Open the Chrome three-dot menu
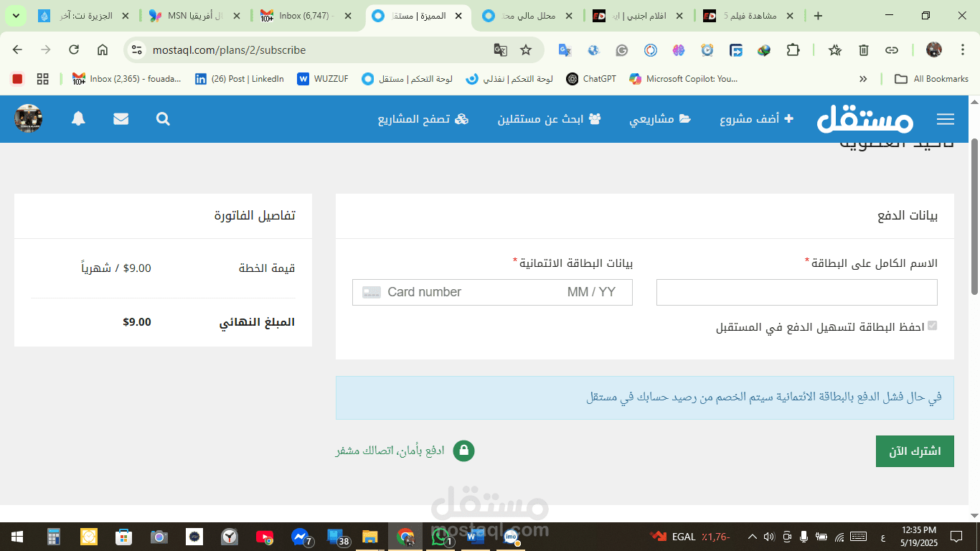 click(x=962, y=50)
